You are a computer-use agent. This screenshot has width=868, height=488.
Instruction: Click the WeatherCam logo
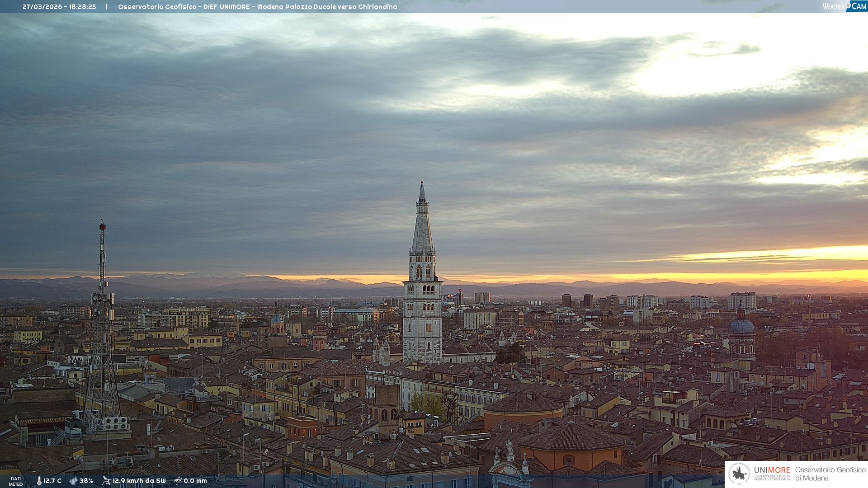tap(844, 6)
